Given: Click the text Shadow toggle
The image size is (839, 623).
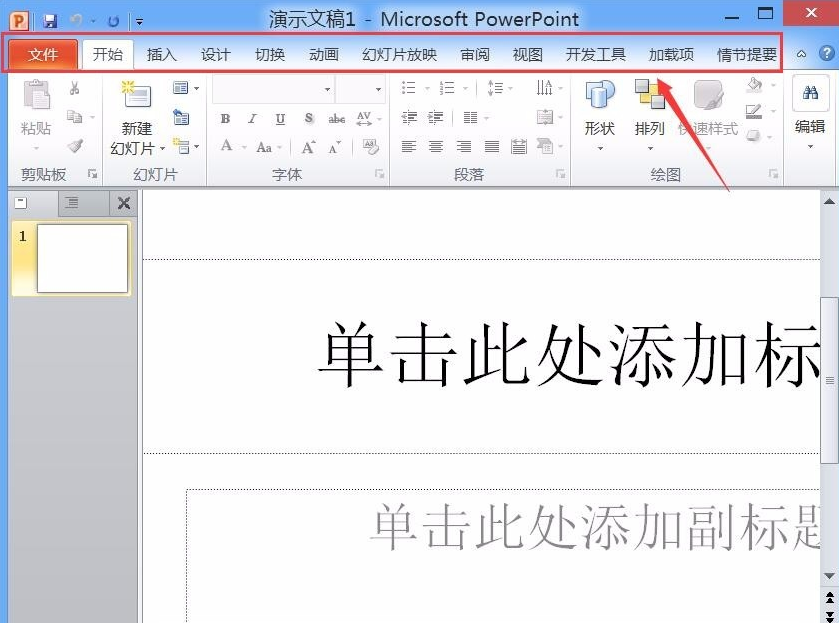Looking at the screenshot, I should (310, 119).
